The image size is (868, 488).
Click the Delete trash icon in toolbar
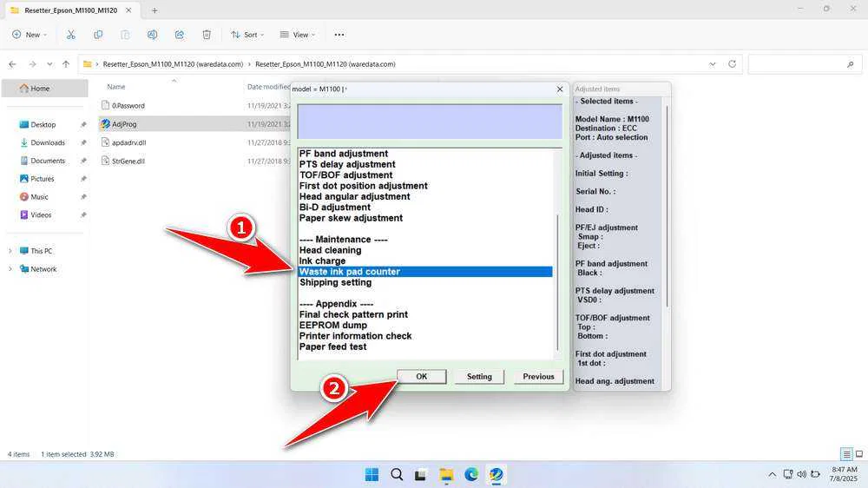[207, 35]
